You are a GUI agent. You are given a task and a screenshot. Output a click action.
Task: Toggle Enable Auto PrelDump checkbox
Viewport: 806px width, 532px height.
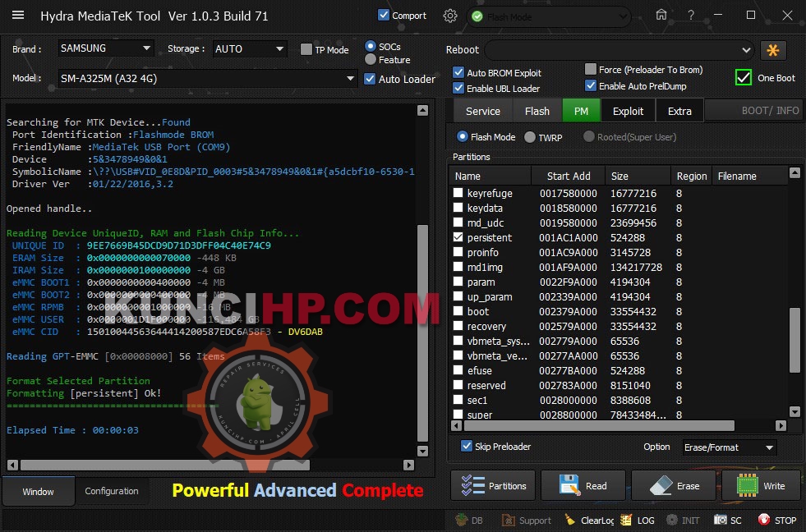[591, 85]
